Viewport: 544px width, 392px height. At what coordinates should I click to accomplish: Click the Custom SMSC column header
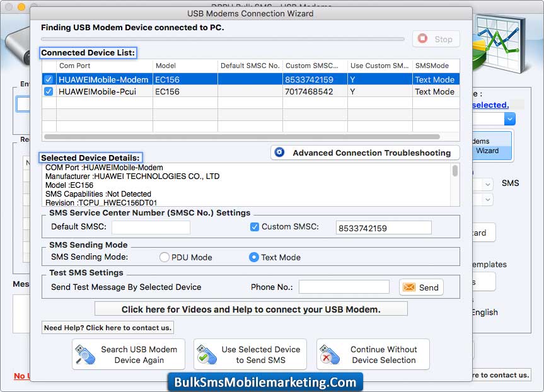tap(315, 66)
